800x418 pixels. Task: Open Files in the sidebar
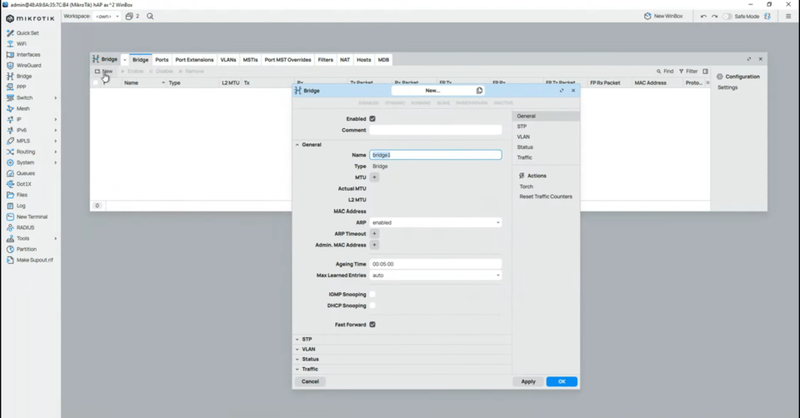point(17,194)
